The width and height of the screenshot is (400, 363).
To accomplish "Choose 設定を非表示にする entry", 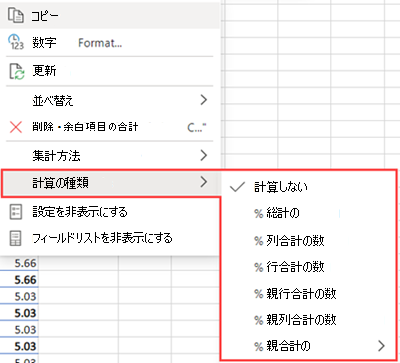I will 110,212.
